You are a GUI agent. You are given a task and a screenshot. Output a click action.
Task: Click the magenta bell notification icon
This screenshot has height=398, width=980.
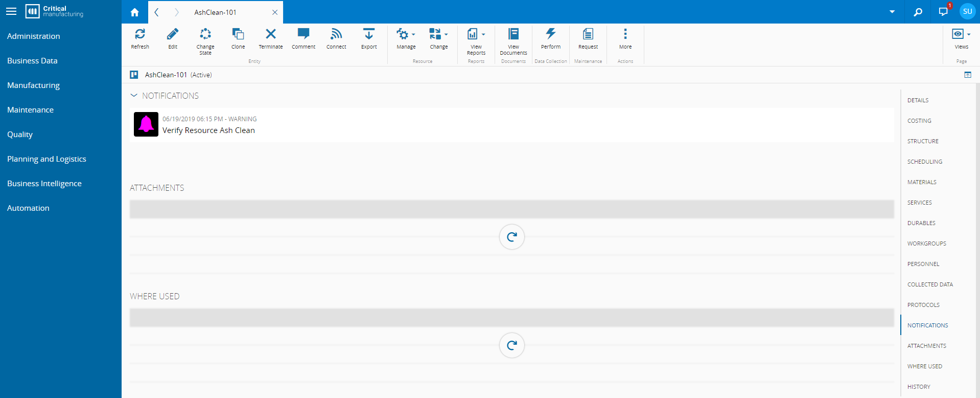coord(146,124)
